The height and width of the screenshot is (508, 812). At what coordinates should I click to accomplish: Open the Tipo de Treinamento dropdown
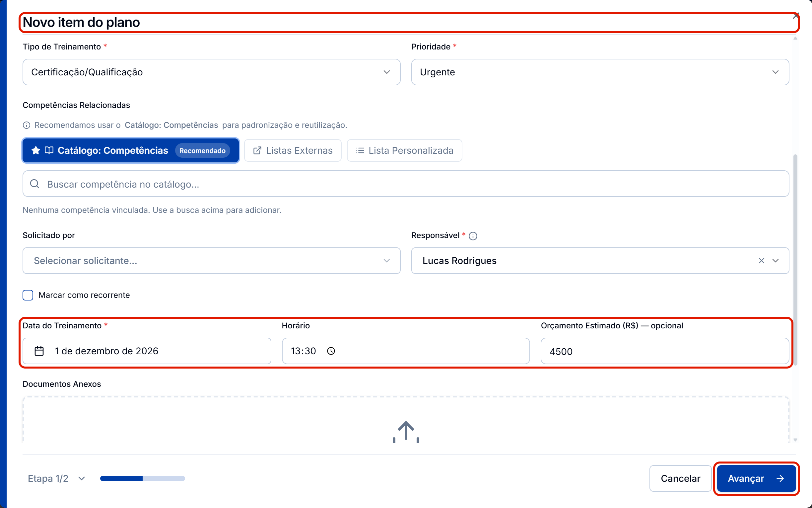click(x=211, y=72)
